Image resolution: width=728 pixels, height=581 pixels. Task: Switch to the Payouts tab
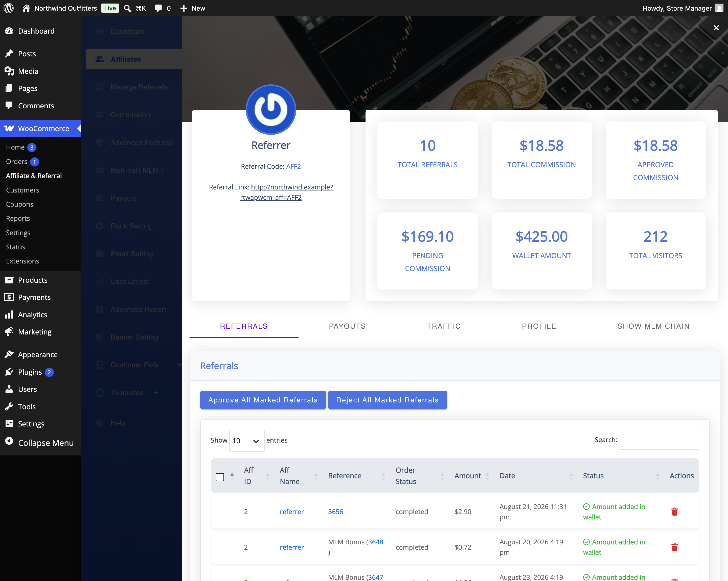[x=347, y=326]
